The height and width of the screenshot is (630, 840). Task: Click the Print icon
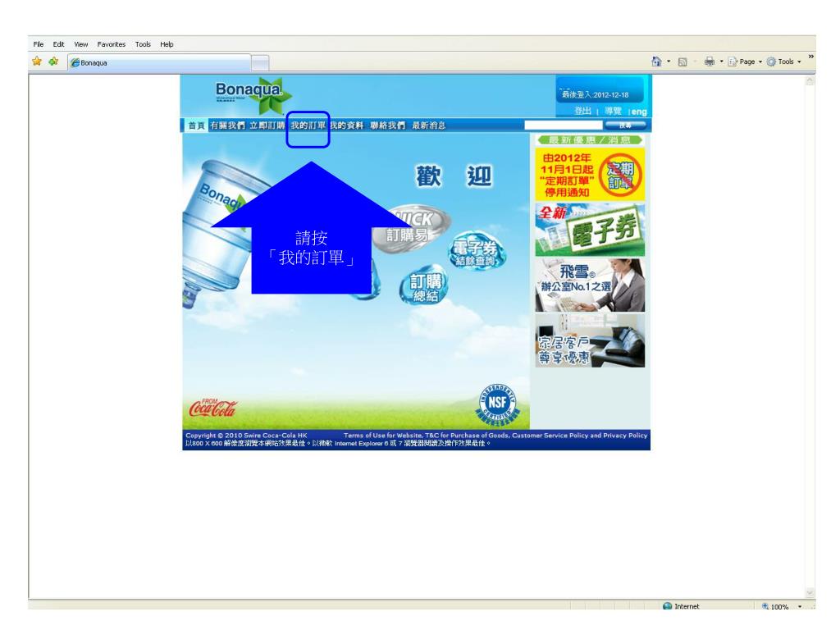coord(710,62)
